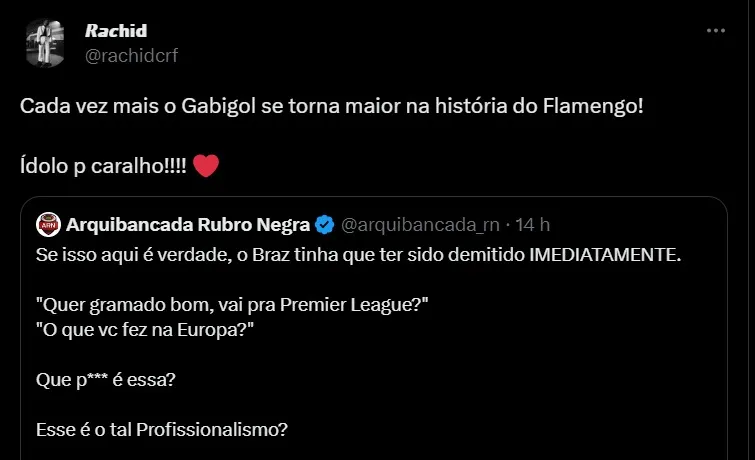Open the Arquibancada Rubro Negra account name
Image resolution: width=755 pixels, height=460 pixels.
tap(188, 223)
